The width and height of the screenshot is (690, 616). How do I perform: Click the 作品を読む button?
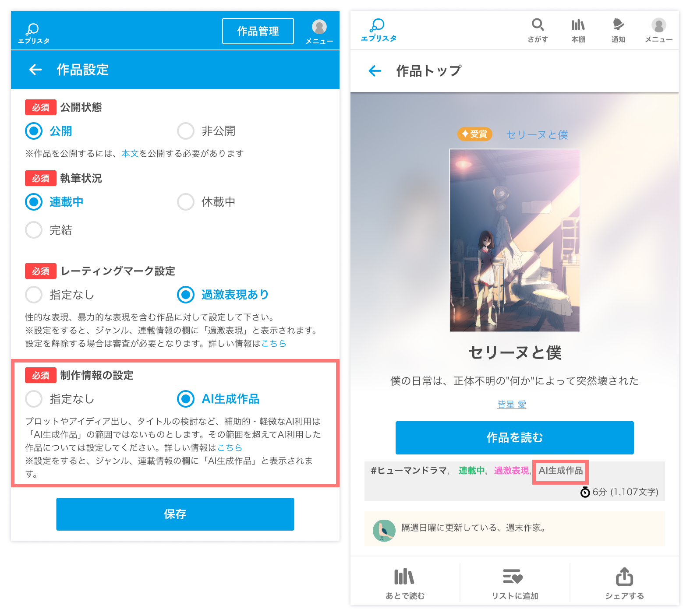(x=515, y=438)
